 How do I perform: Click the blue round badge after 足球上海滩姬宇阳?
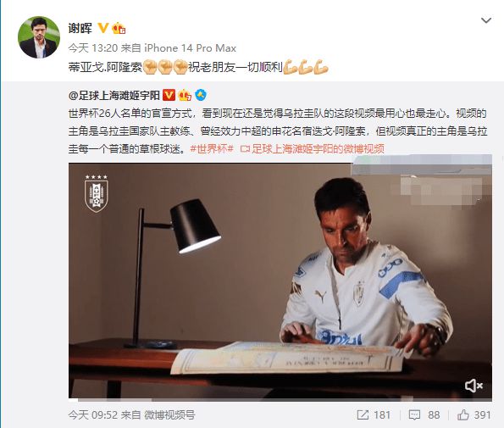pos(201,95)
